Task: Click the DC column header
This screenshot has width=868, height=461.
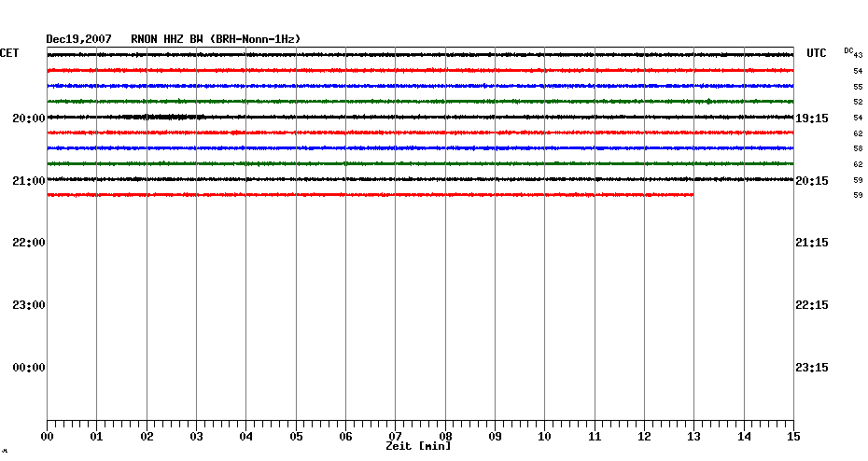Action: point(848,51)
